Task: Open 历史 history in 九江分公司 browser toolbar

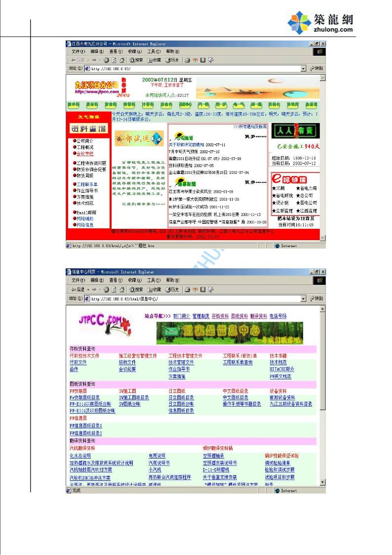Action: coord(172,60)
